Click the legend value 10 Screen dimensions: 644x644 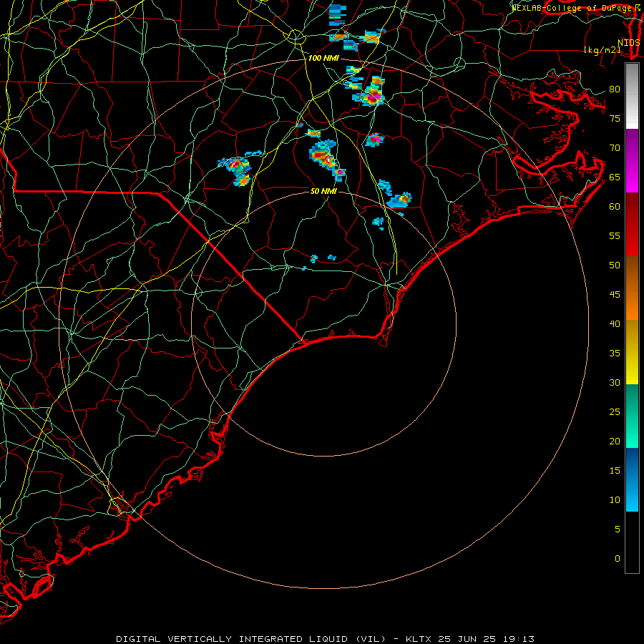(615, 500)
